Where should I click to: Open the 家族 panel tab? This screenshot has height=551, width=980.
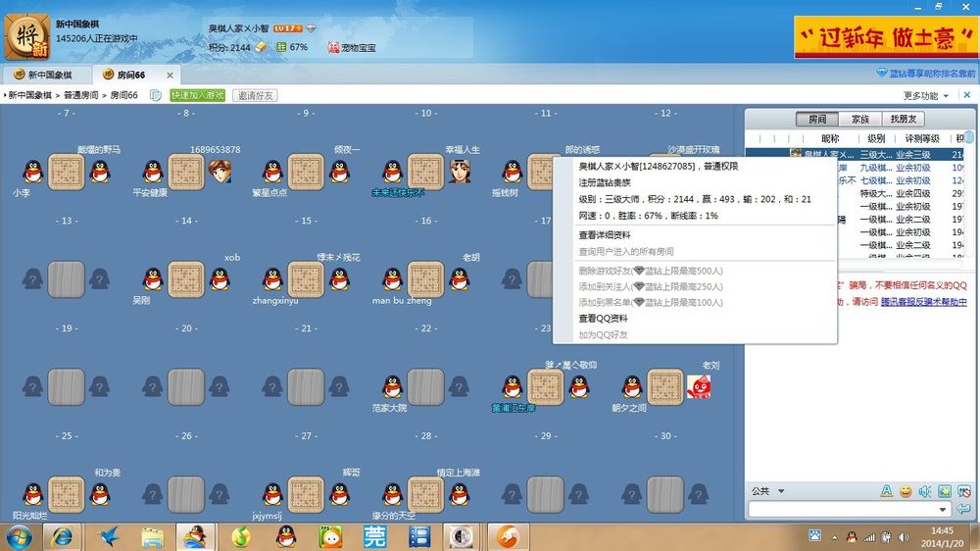[x=860, y=119]
